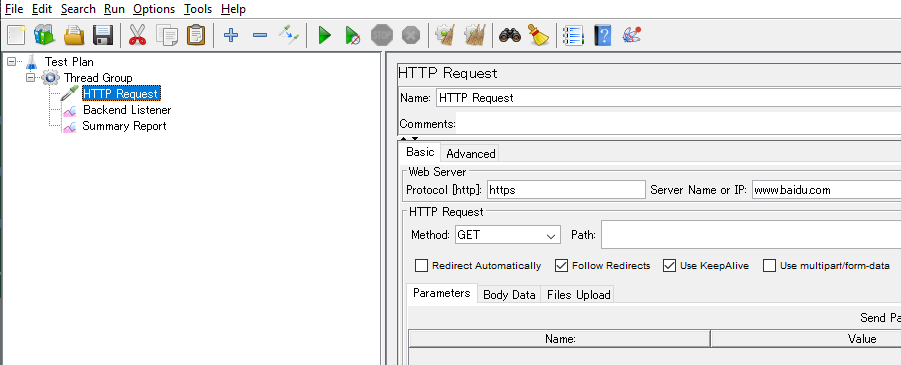Screen dimensions: 901x365
Task: Collapse the Test Plan tree node
Action: (x=11, y=61)
